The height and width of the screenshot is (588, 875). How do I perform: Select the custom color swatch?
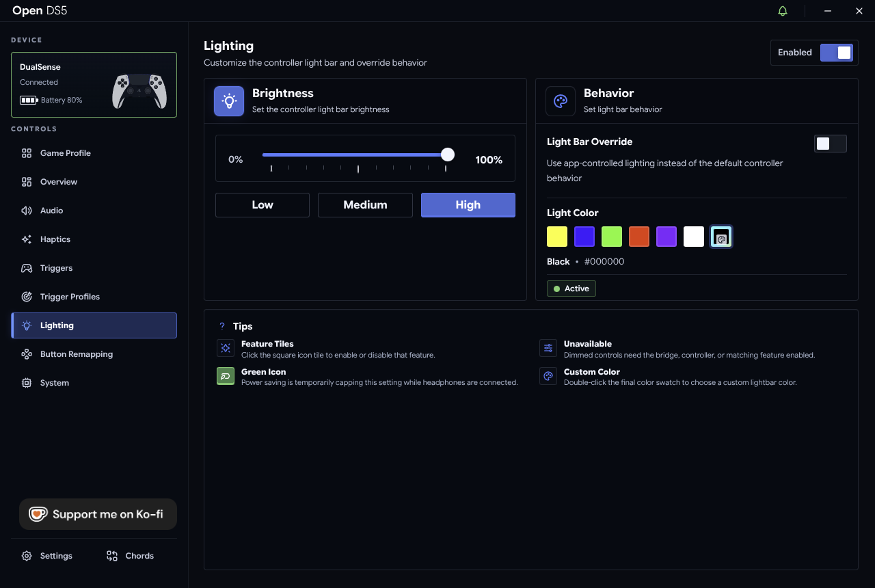tap(721, 237)
